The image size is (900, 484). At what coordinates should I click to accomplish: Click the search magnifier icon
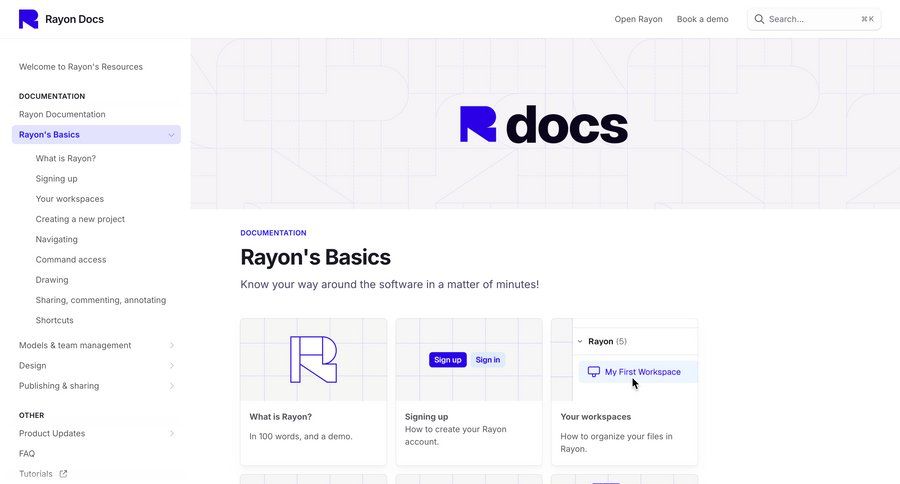[759, 19]
